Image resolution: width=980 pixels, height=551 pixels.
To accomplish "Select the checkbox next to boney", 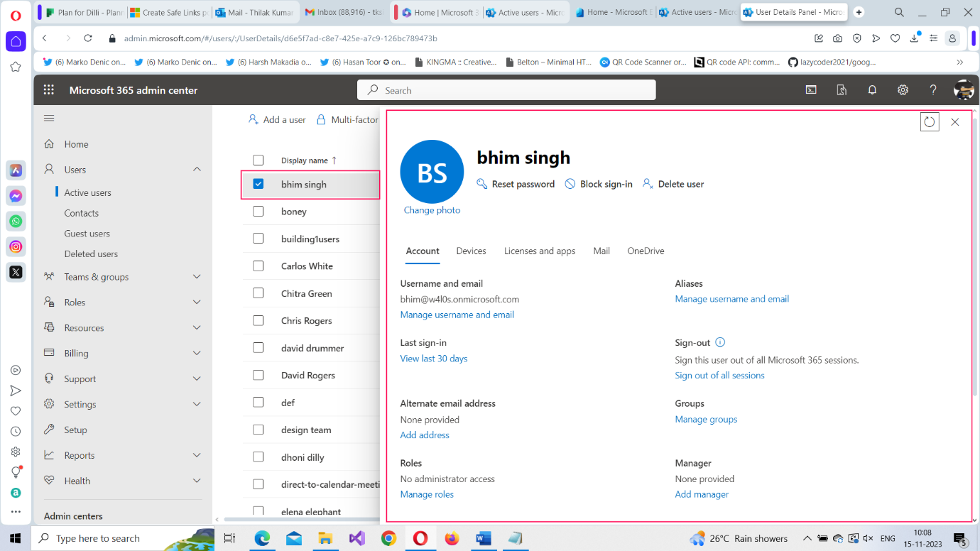I will click(x=258, y=211).
